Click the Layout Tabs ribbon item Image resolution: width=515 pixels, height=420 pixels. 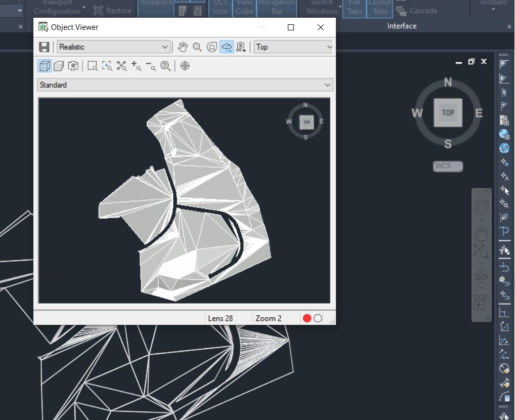point(379,7)
